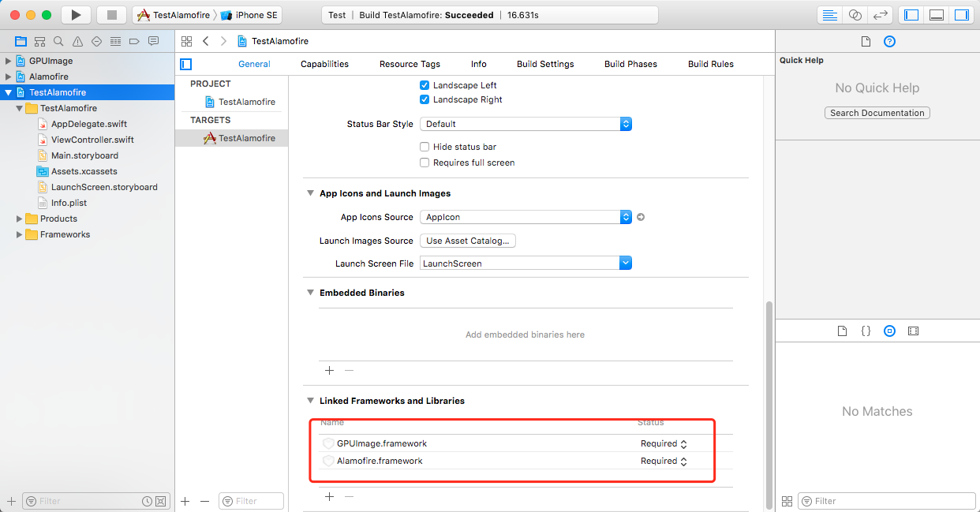Click the Use Asset Catalog button
Screen dimensions: 980x512
pyautogui.click(x=469, y=241)
